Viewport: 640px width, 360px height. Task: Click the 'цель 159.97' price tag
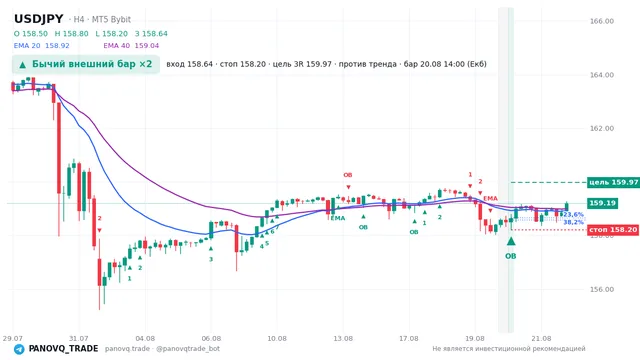[613, 182]
